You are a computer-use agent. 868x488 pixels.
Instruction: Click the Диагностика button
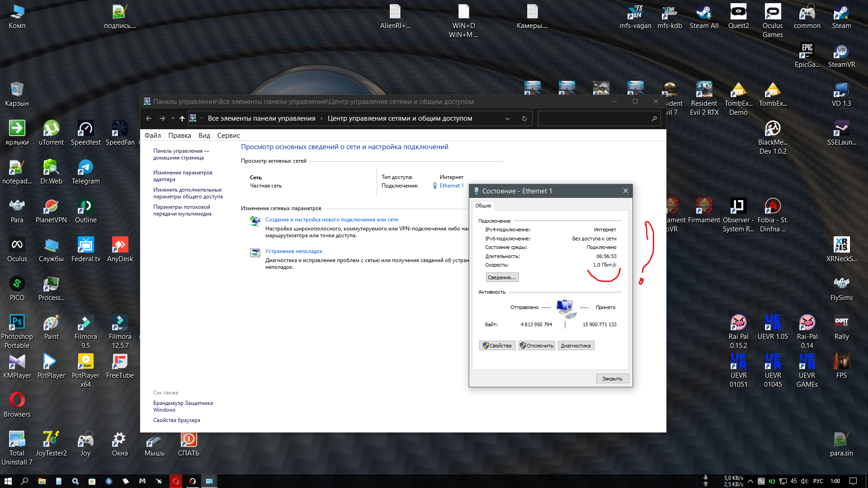[x=576, y=346]
